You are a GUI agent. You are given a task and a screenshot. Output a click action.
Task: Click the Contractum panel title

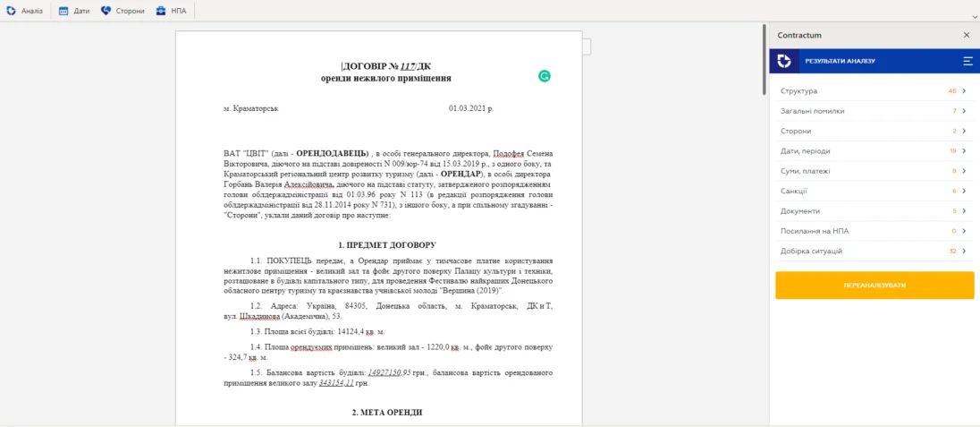click(798, 35)
